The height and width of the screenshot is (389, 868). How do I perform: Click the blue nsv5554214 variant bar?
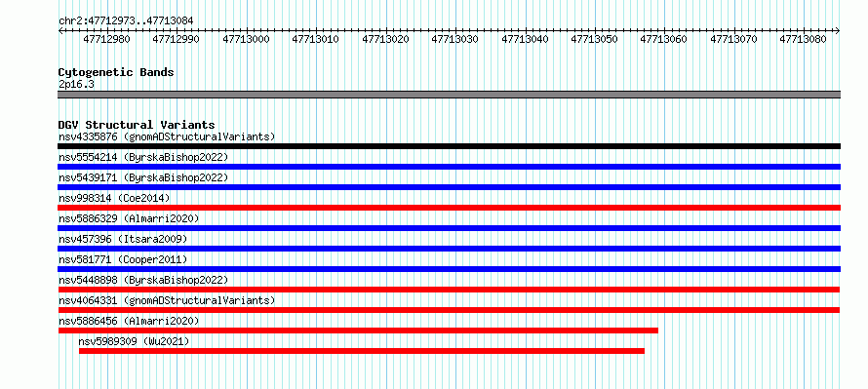(449, 167)
